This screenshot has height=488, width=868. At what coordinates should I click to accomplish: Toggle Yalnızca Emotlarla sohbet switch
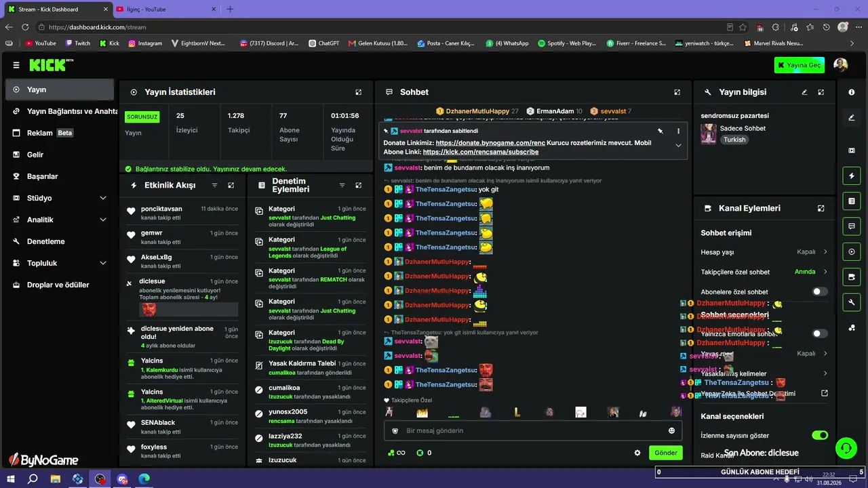pyautogui.click(x=821, y=333)
